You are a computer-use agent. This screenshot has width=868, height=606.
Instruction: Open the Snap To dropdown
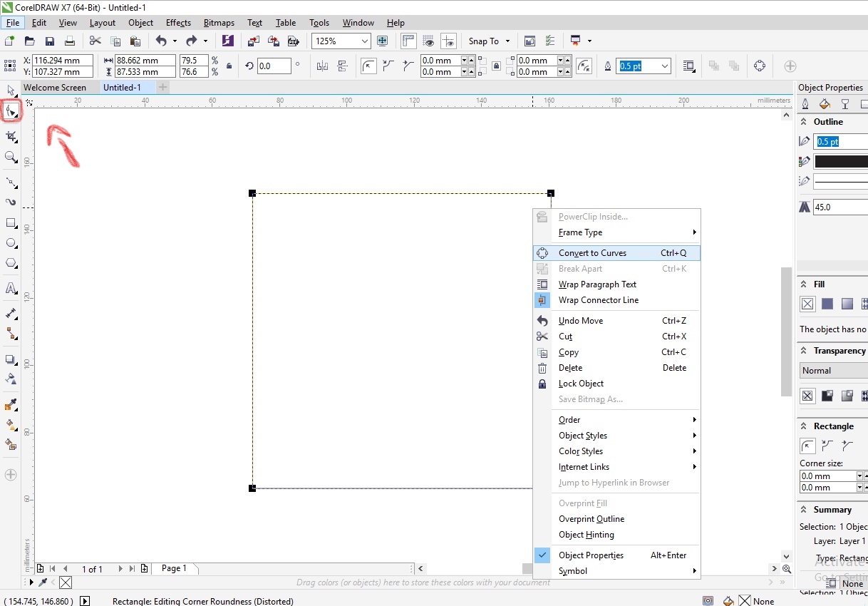tap(489, 41)
